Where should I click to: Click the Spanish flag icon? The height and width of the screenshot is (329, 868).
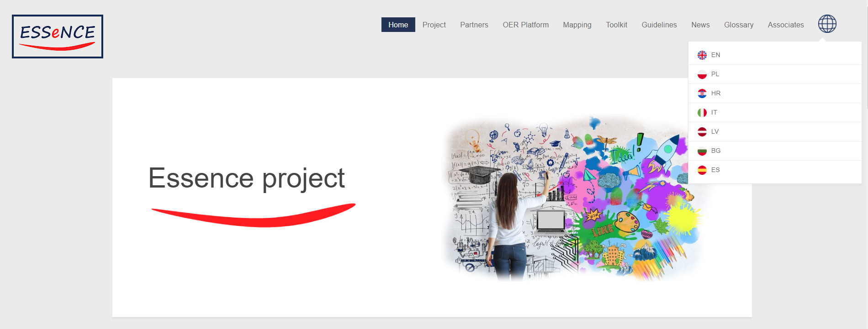click(702, 170)
